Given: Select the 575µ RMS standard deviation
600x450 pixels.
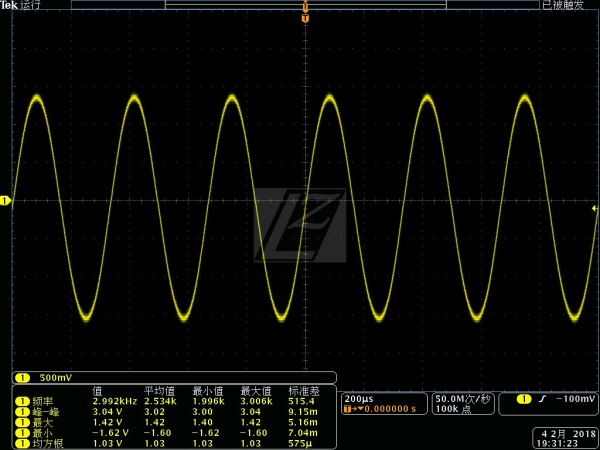Looking at the screenshot, I should (x=300, y=443).
